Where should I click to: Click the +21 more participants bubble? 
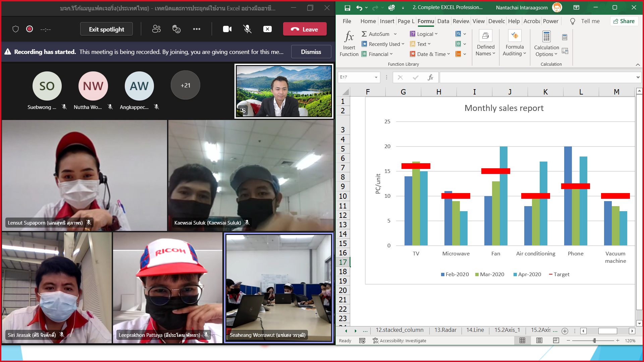(x=185, y=85)
